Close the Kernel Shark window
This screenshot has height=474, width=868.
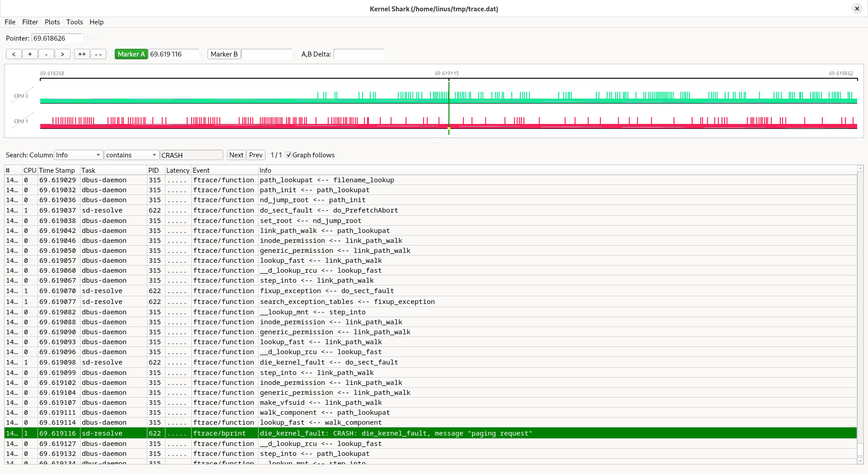[857, 9]
